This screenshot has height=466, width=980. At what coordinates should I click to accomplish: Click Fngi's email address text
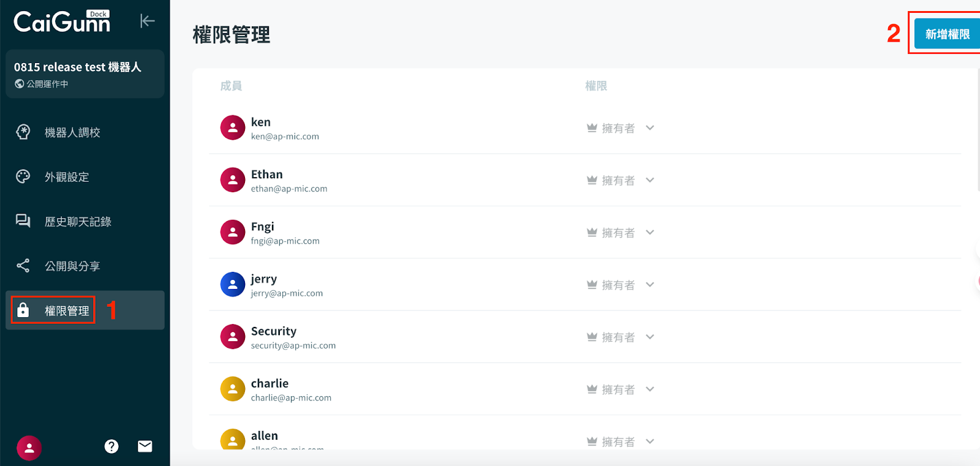(x=285, y=241)
